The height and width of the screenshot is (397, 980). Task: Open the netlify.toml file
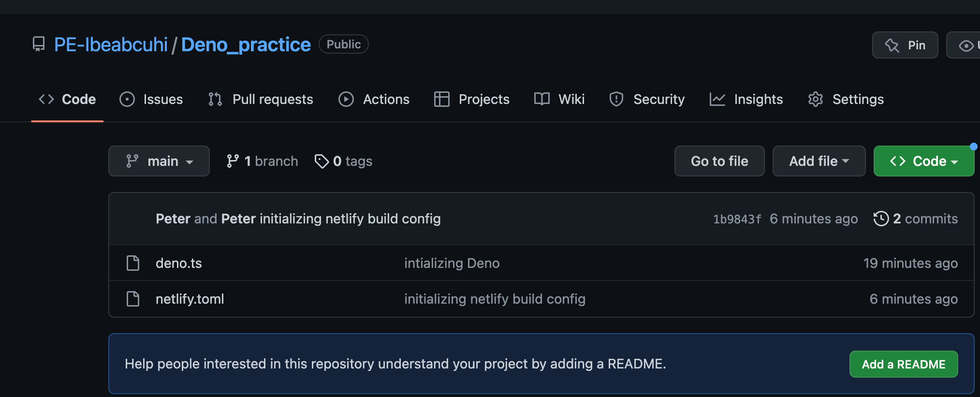pyautogui.click(x=190, y=299)
